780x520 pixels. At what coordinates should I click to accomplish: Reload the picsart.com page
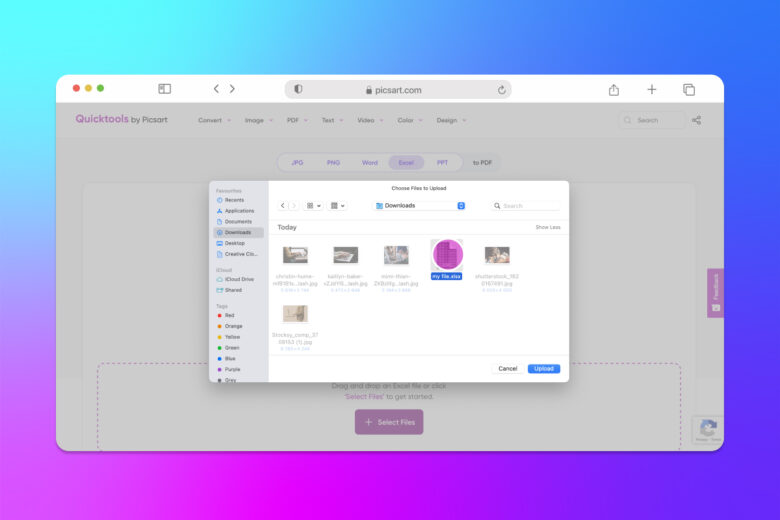[501, 90]
